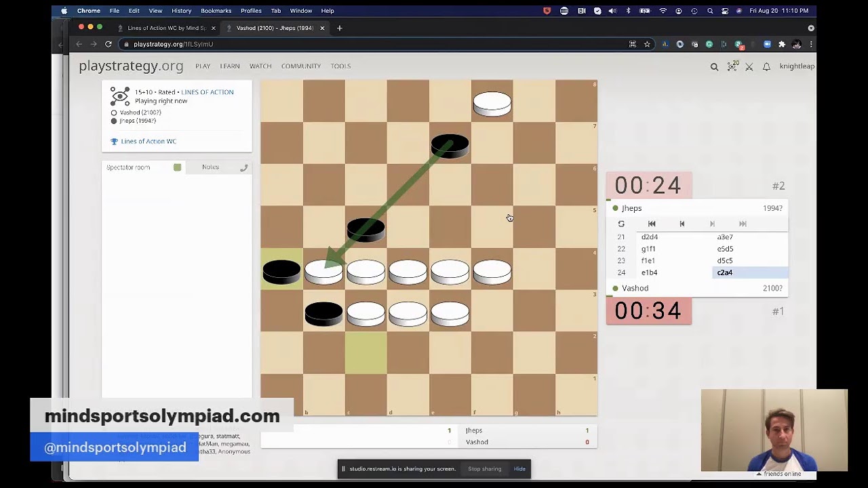Hide the screen sharing notice

coord(519,469)
